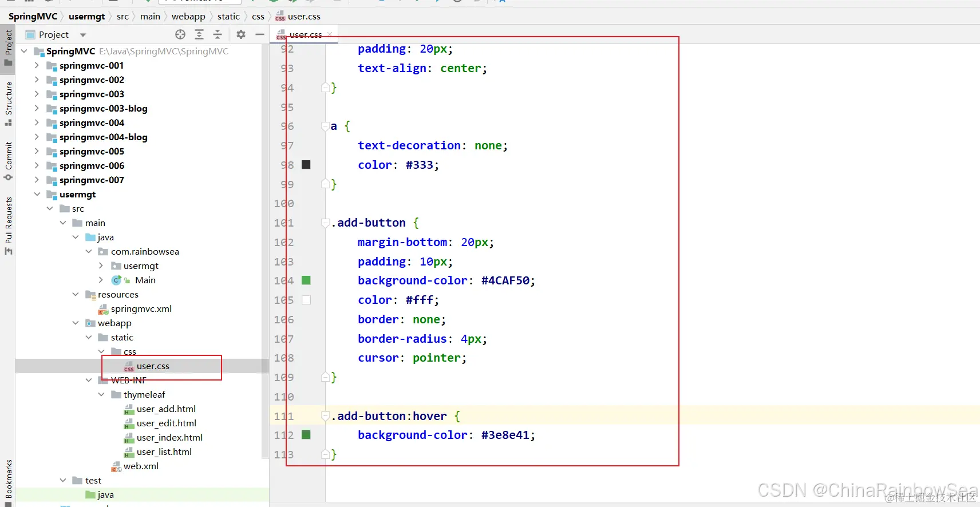
Task: Select springmvc-005 module in tree
Action: coord(92,151)
